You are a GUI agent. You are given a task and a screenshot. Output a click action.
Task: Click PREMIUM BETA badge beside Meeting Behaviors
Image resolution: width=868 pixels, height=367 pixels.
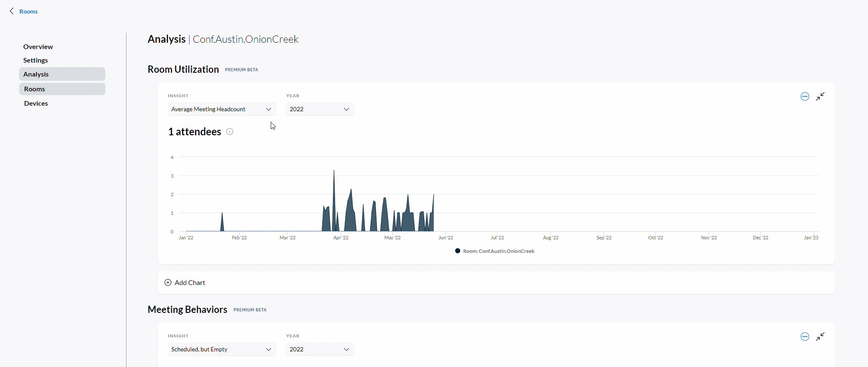click(x=250, y=310)
